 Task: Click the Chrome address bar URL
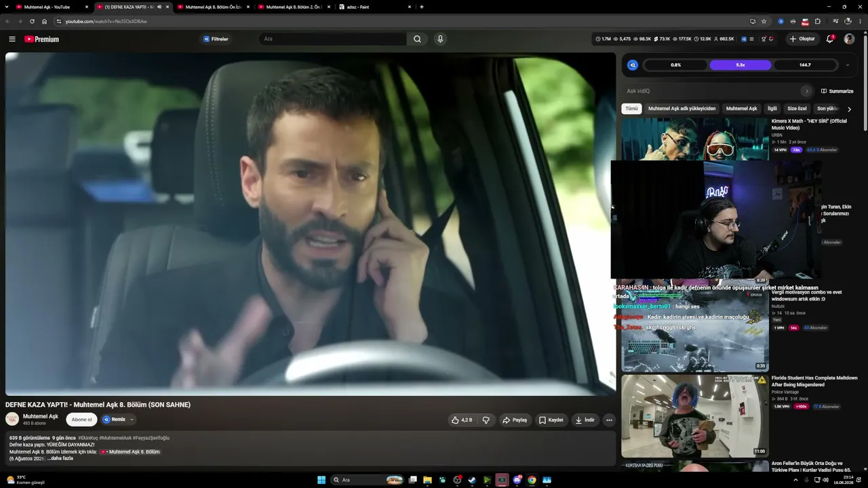[106, 21]
